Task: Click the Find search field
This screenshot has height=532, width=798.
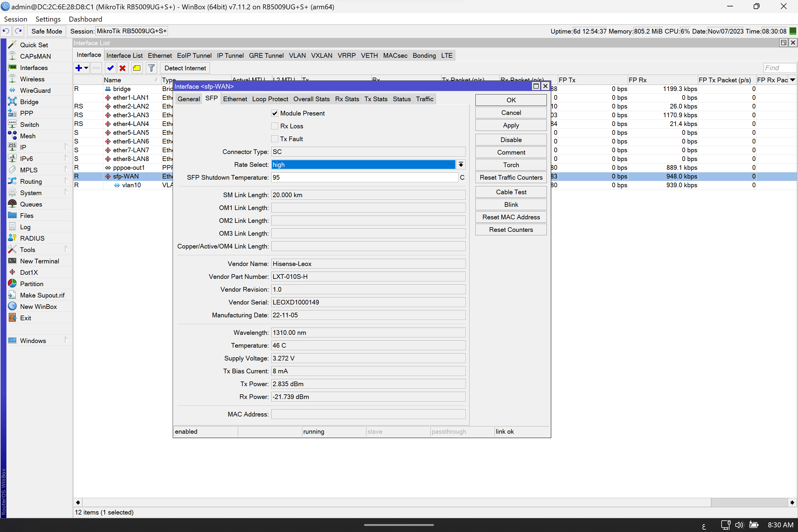Action: point(779,68)
